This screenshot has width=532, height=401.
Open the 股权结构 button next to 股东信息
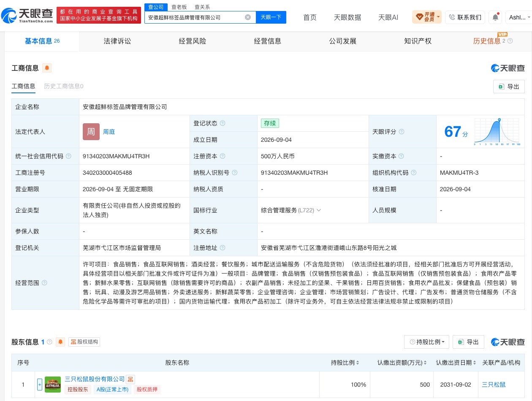84,342
